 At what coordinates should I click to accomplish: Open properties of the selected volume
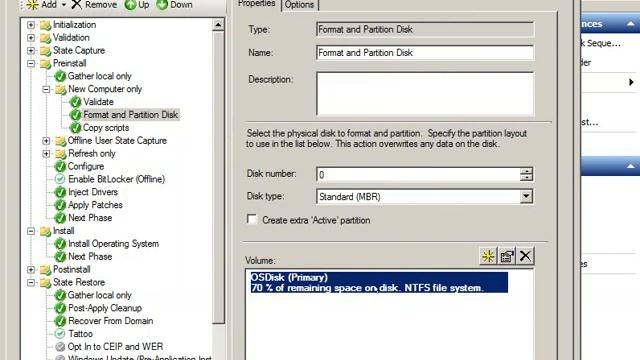coord(507,256)
